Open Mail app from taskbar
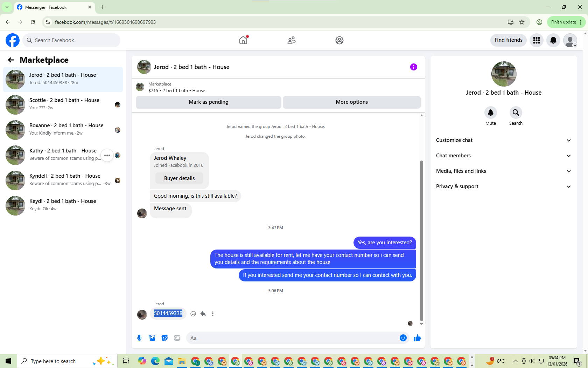Viewport: 588px width, 368px height. (169, 361)
